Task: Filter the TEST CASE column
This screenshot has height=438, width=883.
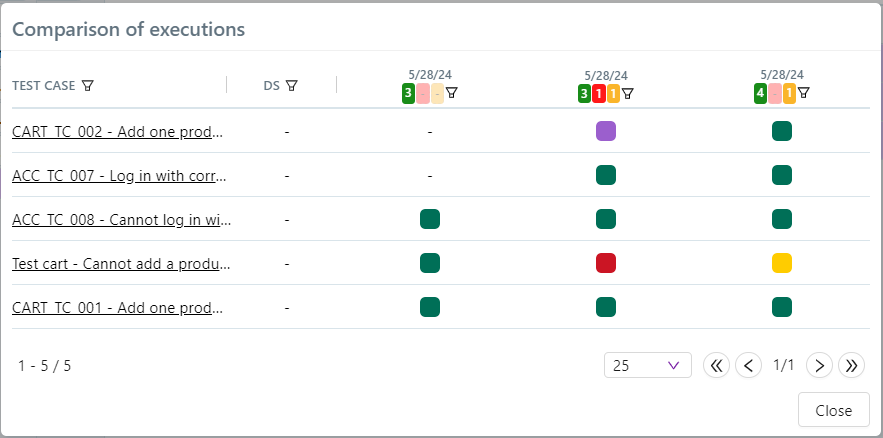Action: click(87, 86)
